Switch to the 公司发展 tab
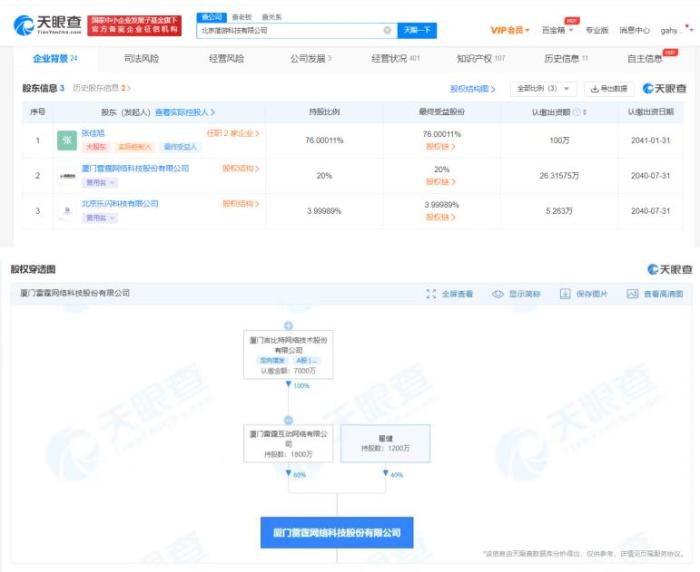Screen dimensions: 700x572 (x=311, y=58)
